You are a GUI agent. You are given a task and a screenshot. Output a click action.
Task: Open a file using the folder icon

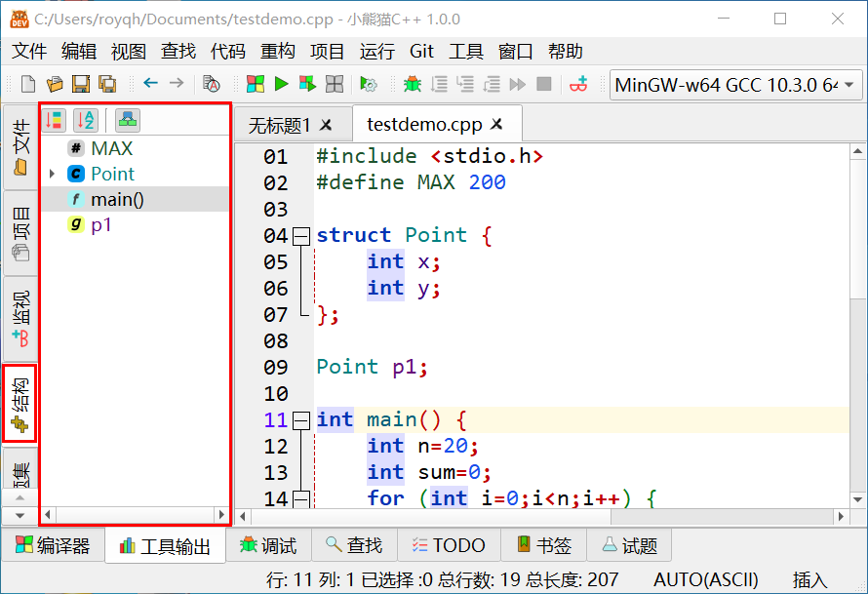pos(55,84)
